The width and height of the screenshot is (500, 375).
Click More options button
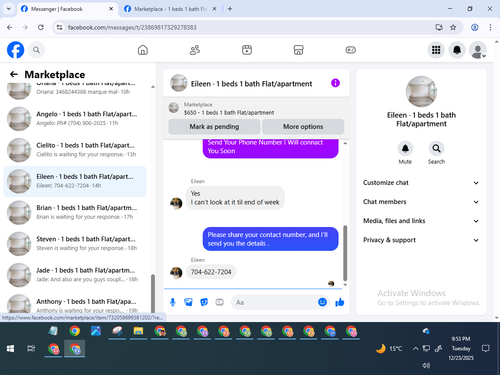[x=303, y=127]
